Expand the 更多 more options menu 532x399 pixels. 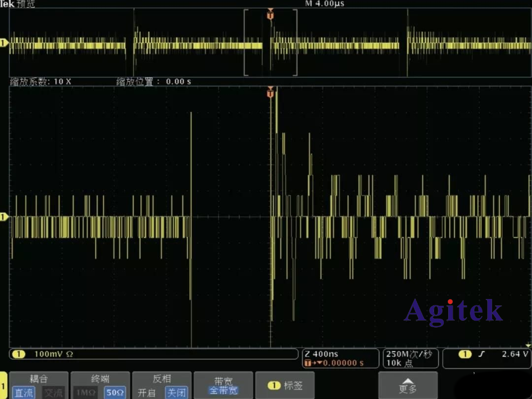pyautogui.click(x=407, y=386)
